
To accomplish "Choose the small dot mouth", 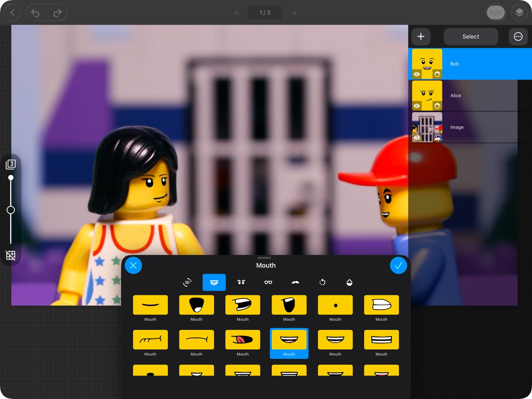I will coord(335,305).
